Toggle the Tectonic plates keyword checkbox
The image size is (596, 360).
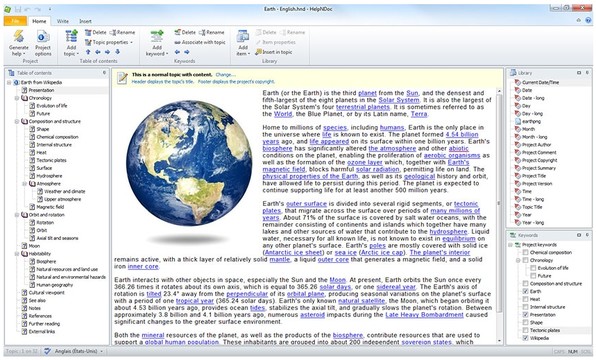[525, 330]
